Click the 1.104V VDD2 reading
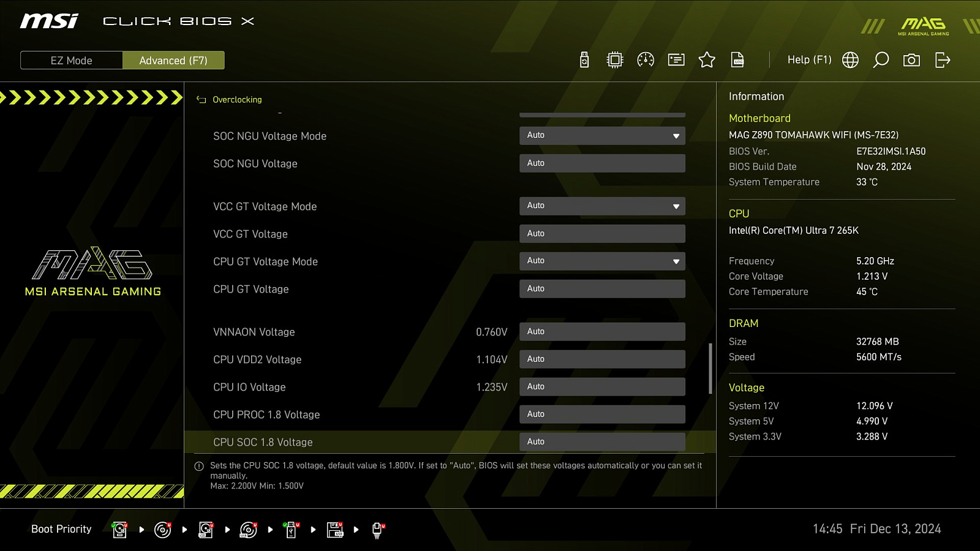The height and width of the screenshot is (551, 980). pos(492,359)
